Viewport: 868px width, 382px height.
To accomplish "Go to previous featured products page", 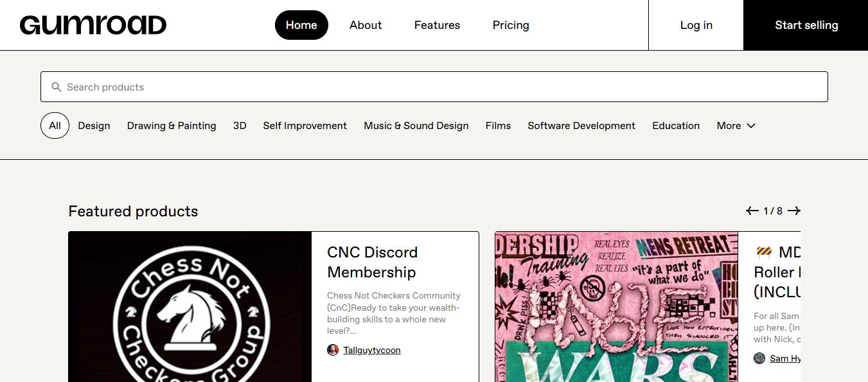I will click(x=752, y=211).
